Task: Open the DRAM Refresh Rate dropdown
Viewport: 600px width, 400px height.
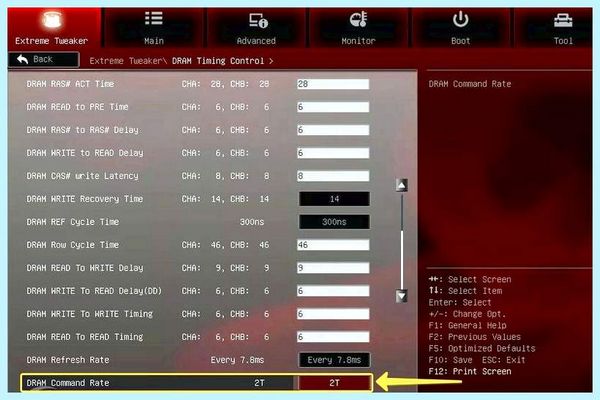Action: pyautogui.click(x=334, y=360)
